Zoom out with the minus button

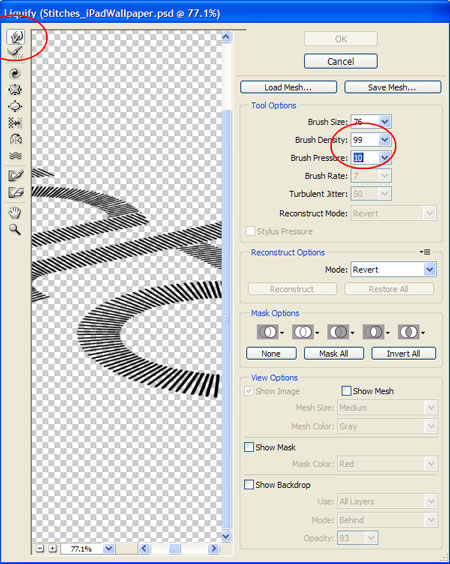pyautogui.click(x=40, y=548)
